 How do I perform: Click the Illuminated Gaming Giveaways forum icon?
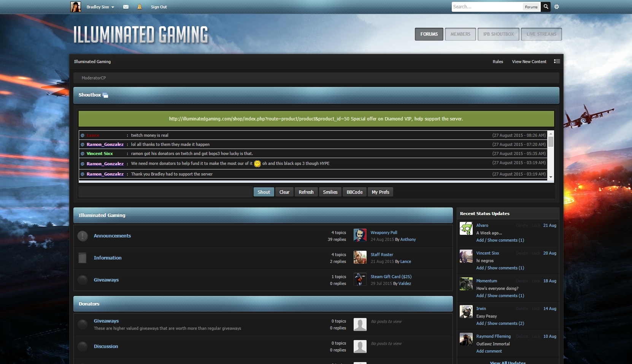(83, 280)
